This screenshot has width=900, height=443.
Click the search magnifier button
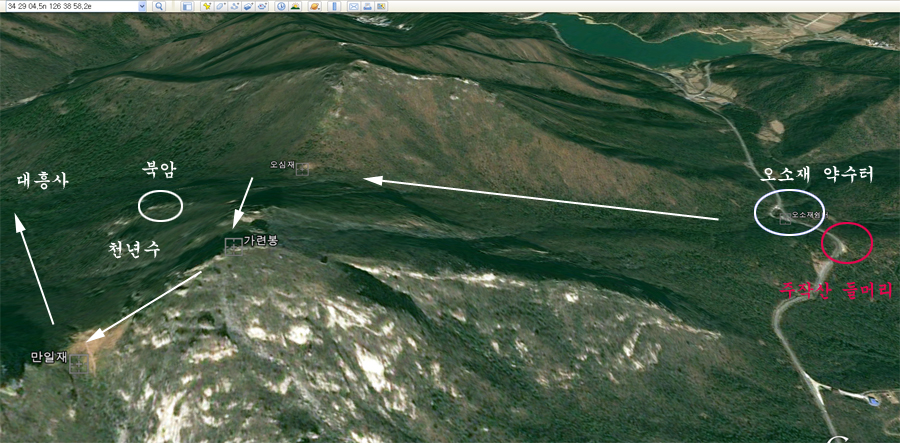pos(159,6)
